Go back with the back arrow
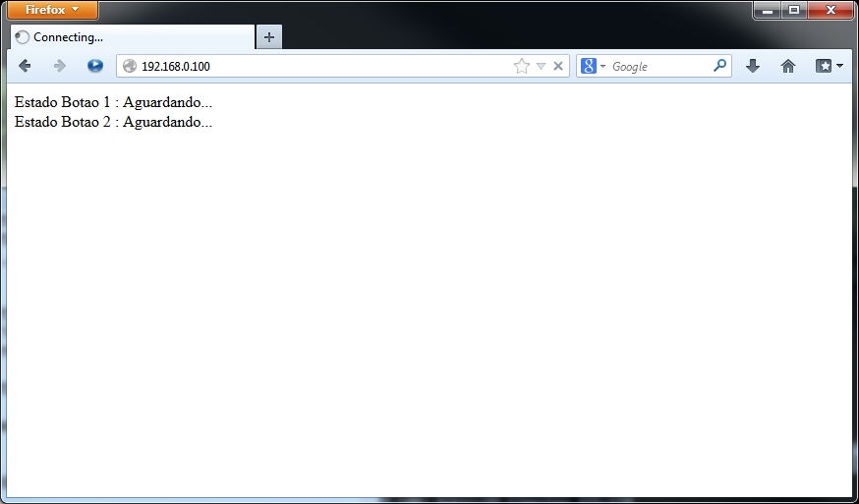The width and height of the screenshot is (859, 504). (x=25, y=66)
